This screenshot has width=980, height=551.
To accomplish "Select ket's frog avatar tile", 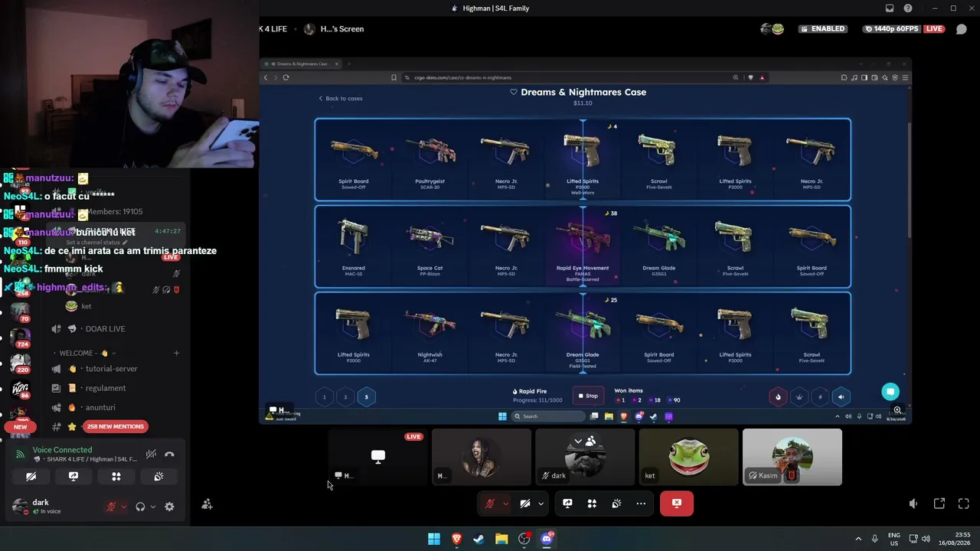I will point(688,457).
